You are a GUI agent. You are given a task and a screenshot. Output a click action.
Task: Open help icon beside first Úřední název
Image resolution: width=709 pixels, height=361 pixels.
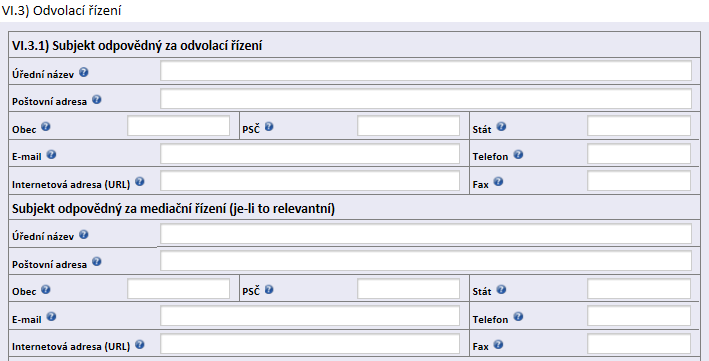point(84,72)
